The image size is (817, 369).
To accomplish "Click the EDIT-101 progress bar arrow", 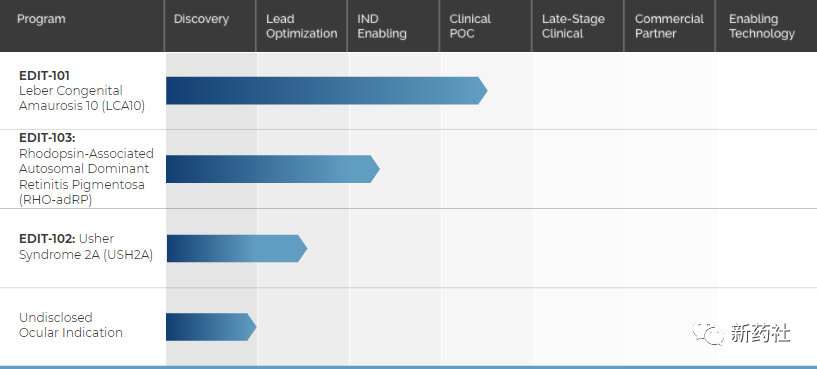I will [327, 91].
